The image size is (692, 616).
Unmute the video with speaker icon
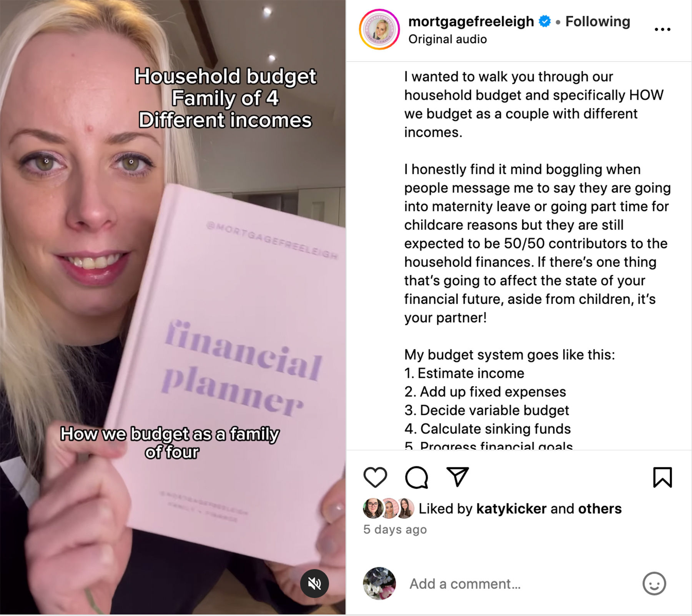(x=314, y=583)
